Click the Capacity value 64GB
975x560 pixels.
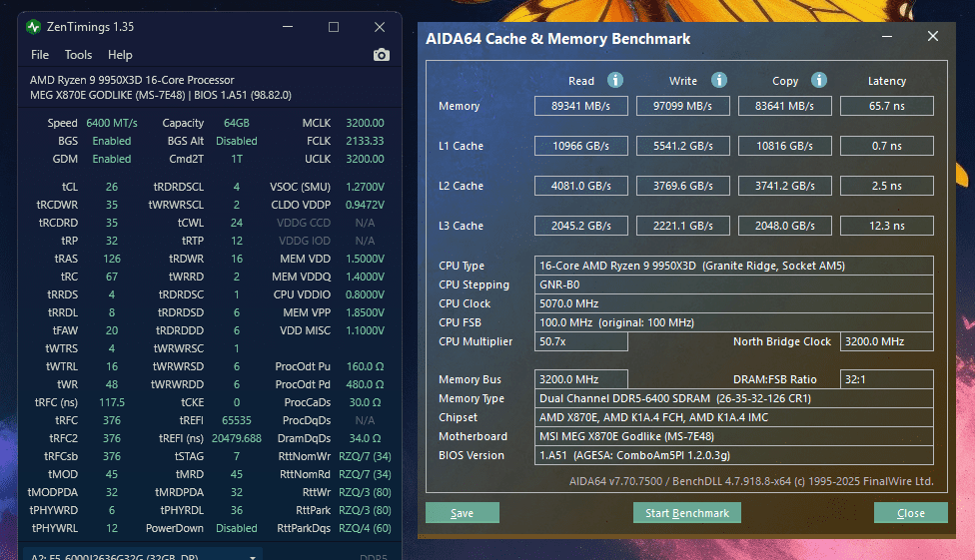pyautogui.click(x=237, y=123)
